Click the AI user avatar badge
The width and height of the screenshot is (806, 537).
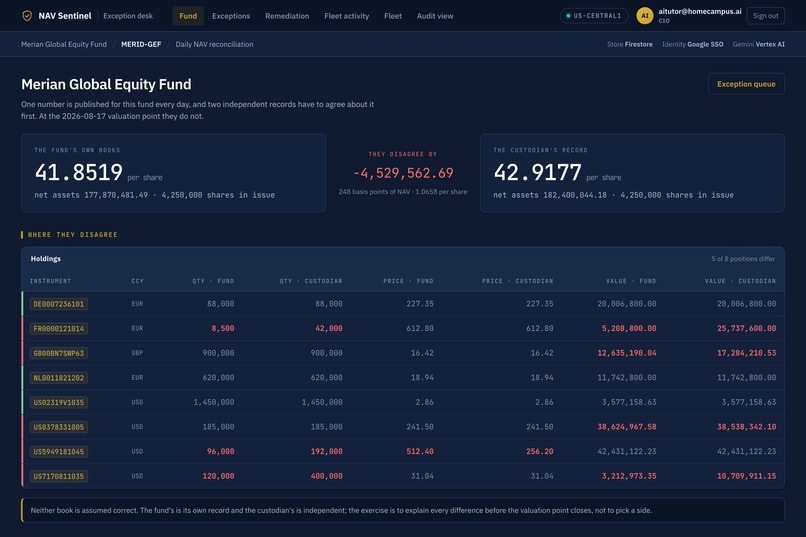[645, 16]
